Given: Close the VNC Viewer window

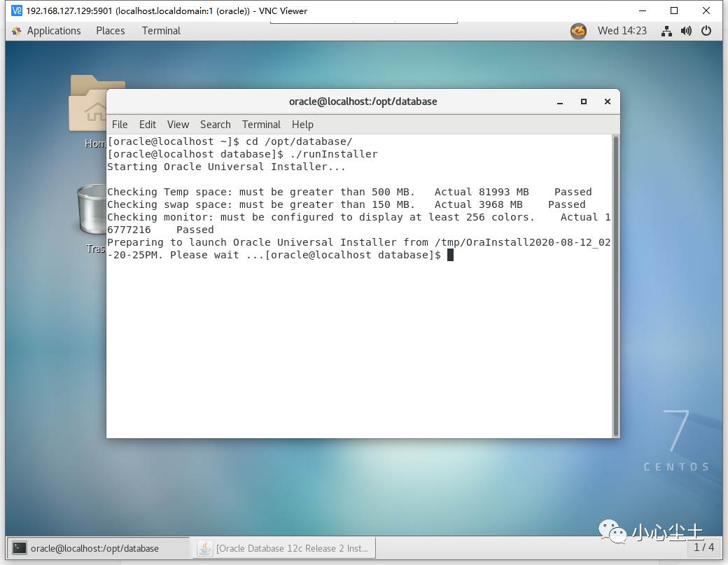Looking at the screenshot, I should [x=706, y=11].
